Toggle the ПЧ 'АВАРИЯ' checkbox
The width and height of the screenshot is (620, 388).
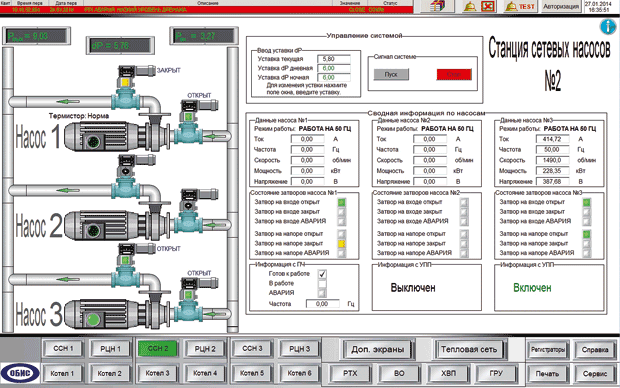[x=322, y=293]
